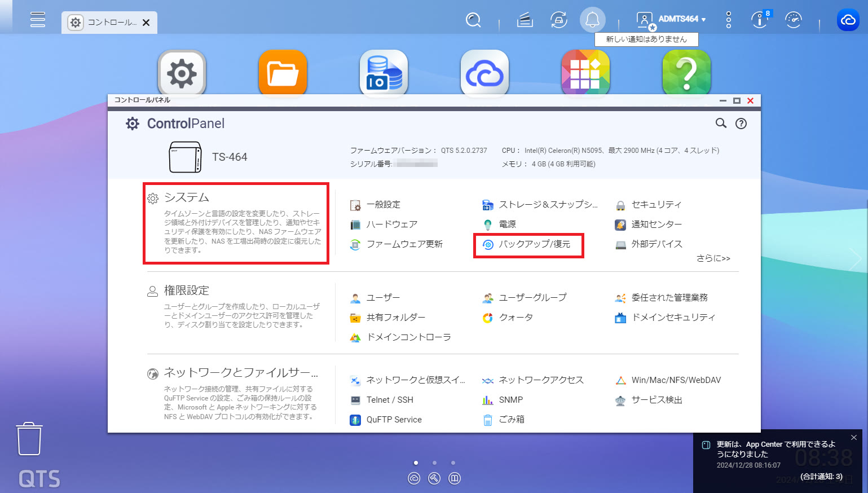The image size is (868, 493).
Task: Open the main hamburger menu
Action: tap(38, 19)
